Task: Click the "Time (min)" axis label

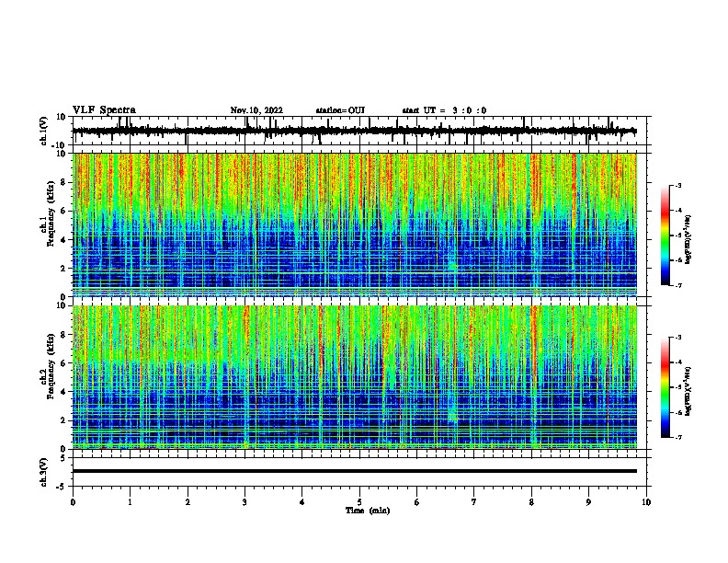Action: (x=368, y=511)
